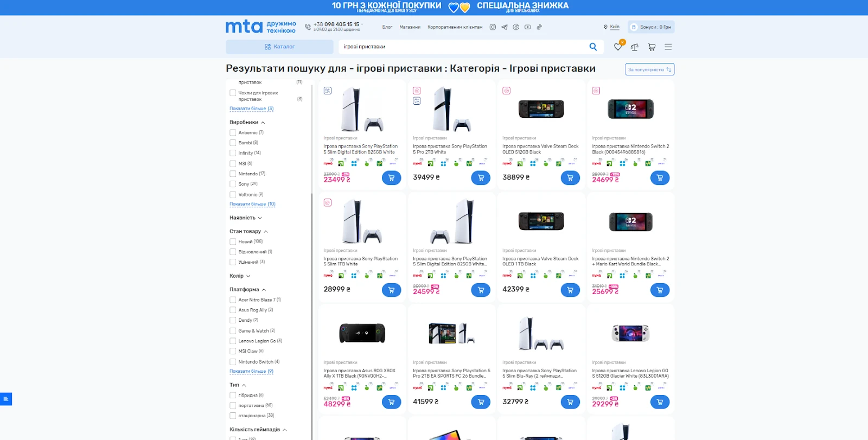The width and height of the screenshot is (868, 440).
Task: Add PS5 Slim Blu-Ray two gamepads to cart
Action: coord(570,402)
